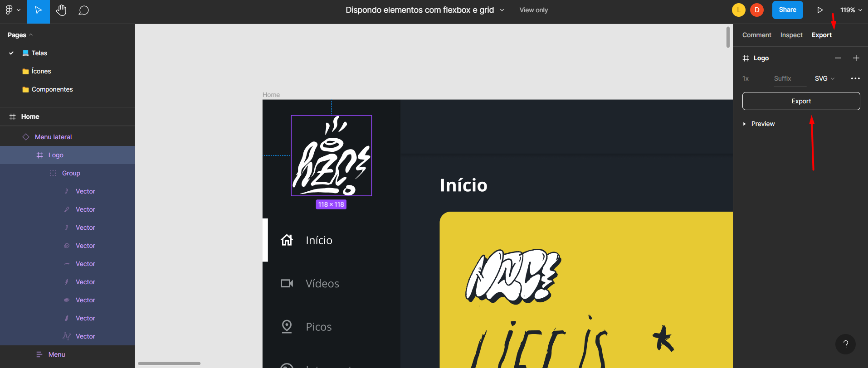Select the Componentes page
The width and height of the screenshot is (868, 368).
[x=52, y=89]
